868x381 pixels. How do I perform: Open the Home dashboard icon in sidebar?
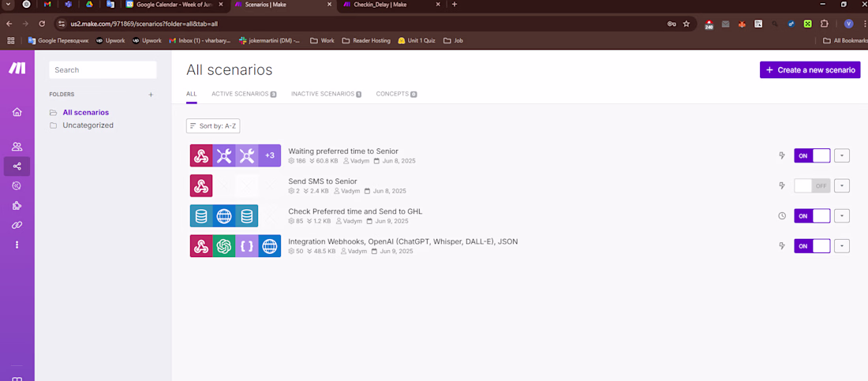17,112
